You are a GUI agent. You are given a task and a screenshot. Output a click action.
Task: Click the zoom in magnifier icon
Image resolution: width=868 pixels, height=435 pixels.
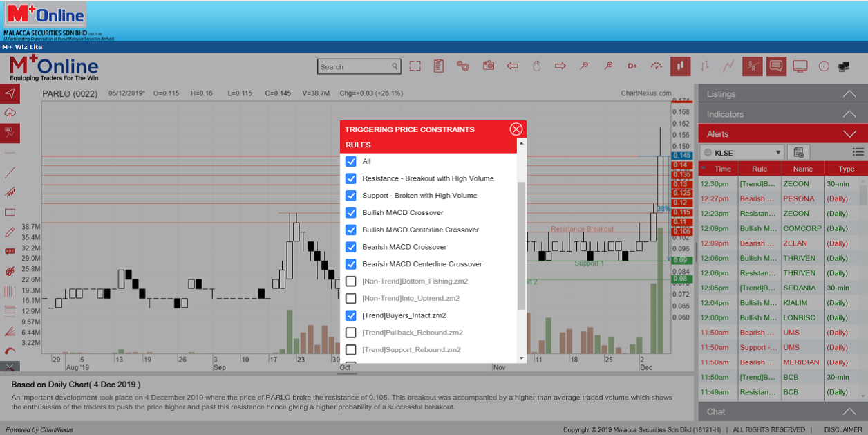pos(608,66)
